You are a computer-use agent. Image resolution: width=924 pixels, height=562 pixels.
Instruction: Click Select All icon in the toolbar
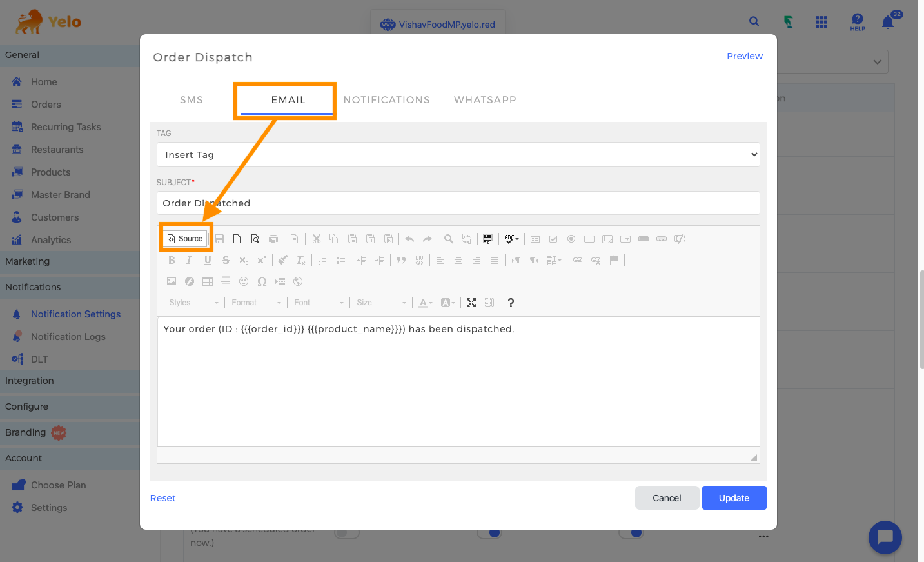point(487,239)
